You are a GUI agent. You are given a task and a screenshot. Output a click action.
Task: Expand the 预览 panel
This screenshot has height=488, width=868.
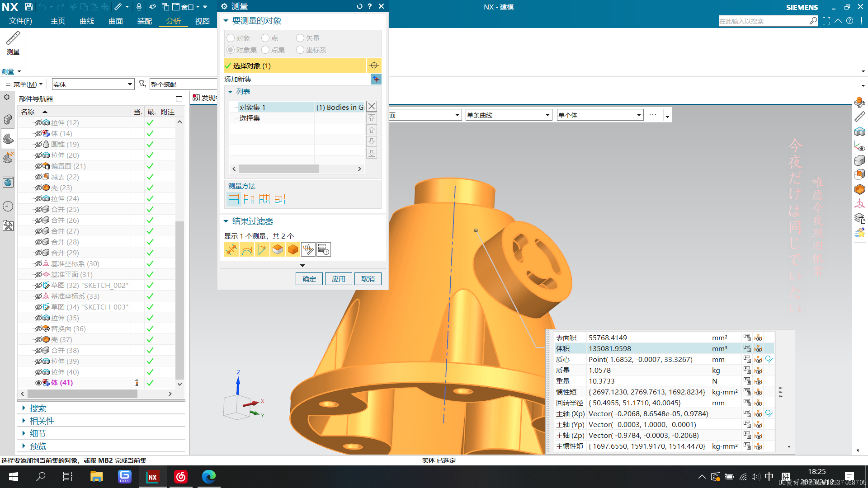pyautogui.click(x=24, y=446)
